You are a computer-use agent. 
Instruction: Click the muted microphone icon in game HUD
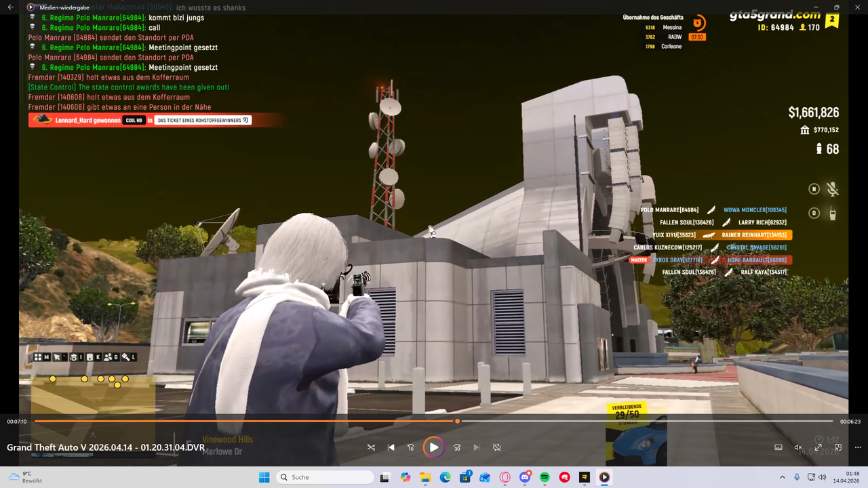[833, 190]
